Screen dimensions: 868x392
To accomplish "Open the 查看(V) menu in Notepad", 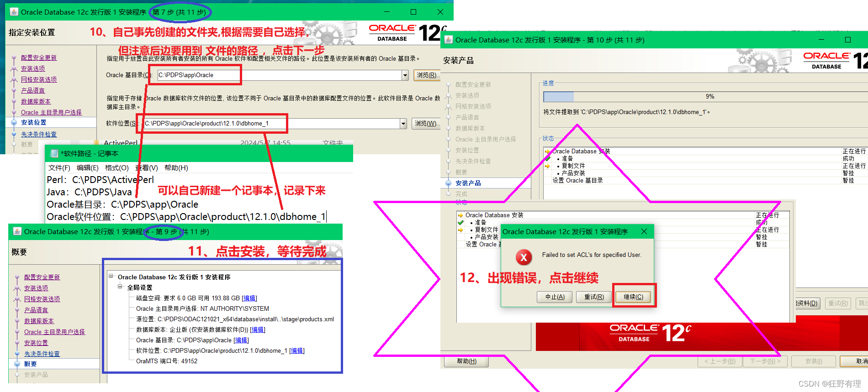I will pyautogui.click(x=147, y=168).
